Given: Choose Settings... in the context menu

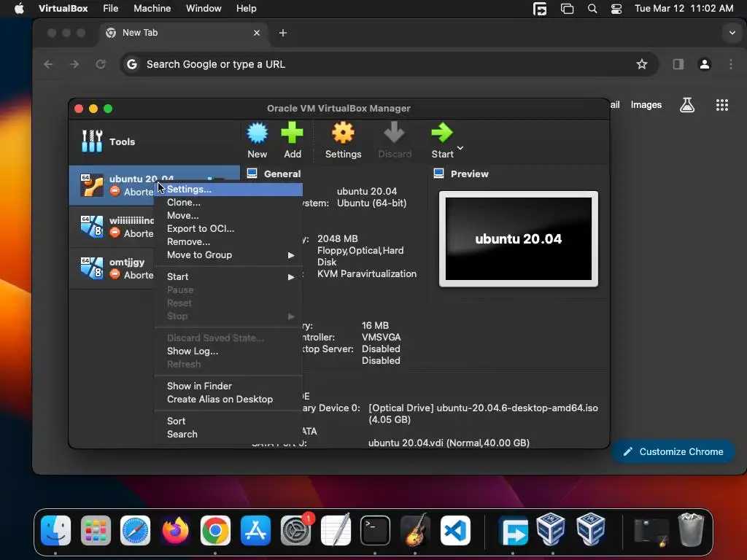Looking at the screenshot, I should click(228, 189).
